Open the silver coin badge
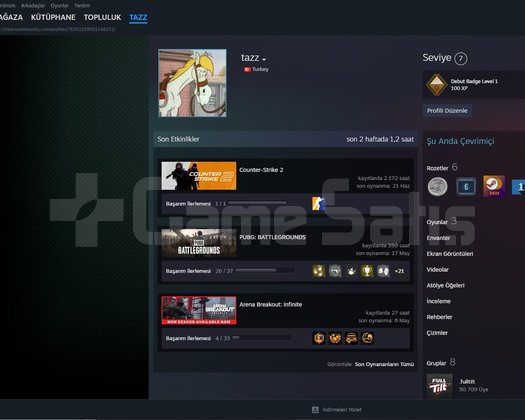 pyautogui.click(x=438, y=186)
